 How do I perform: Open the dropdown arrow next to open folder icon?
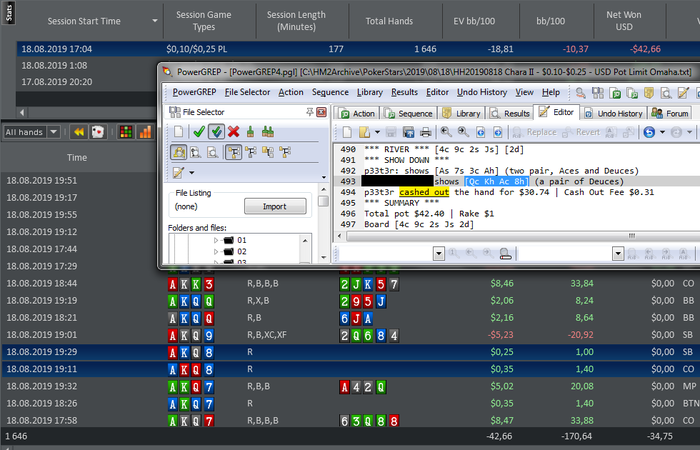(377, 132)
